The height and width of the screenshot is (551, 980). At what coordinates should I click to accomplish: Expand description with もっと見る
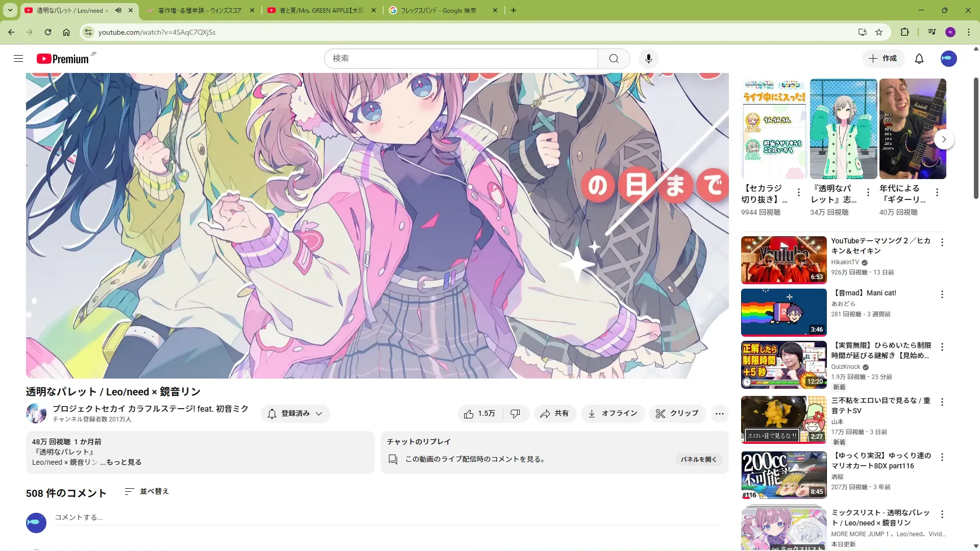pos(124,462)
